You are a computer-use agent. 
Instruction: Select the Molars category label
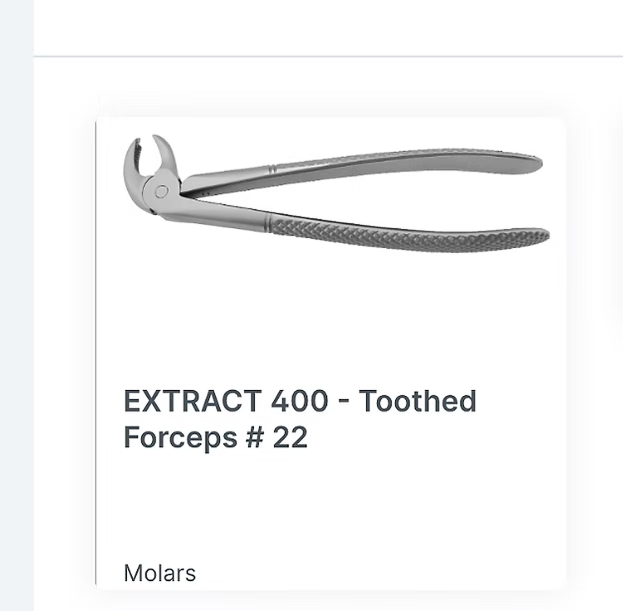tap(160, 573)
